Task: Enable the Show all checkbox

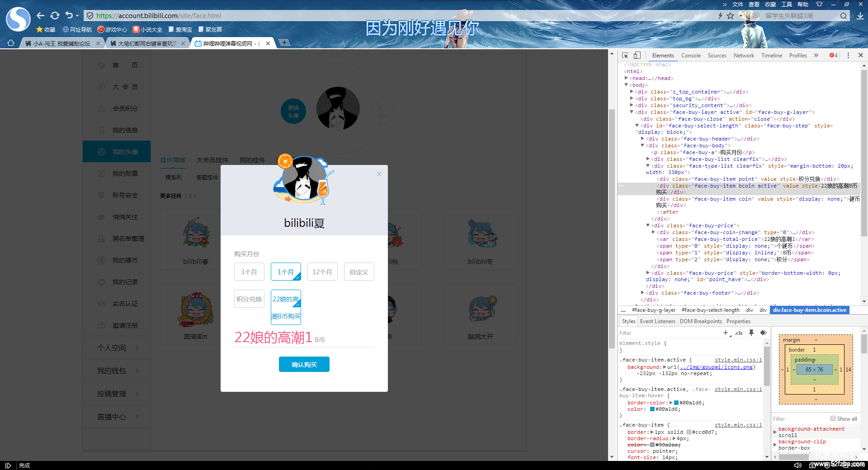Action: [x=833, y=418]
